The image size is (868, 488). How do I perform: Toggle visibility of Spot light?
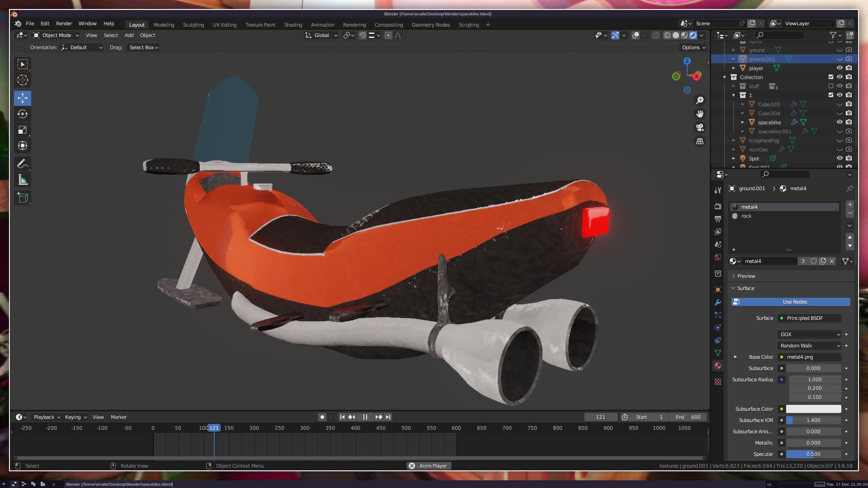[x=840, y=159]
